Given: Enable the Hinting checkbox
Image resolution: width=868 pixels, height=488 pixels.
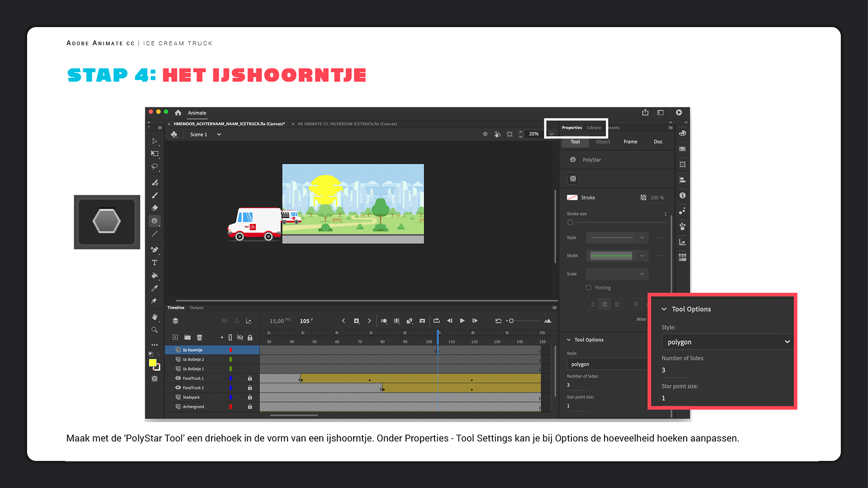Looking at the screenshot, I should 589,287.
